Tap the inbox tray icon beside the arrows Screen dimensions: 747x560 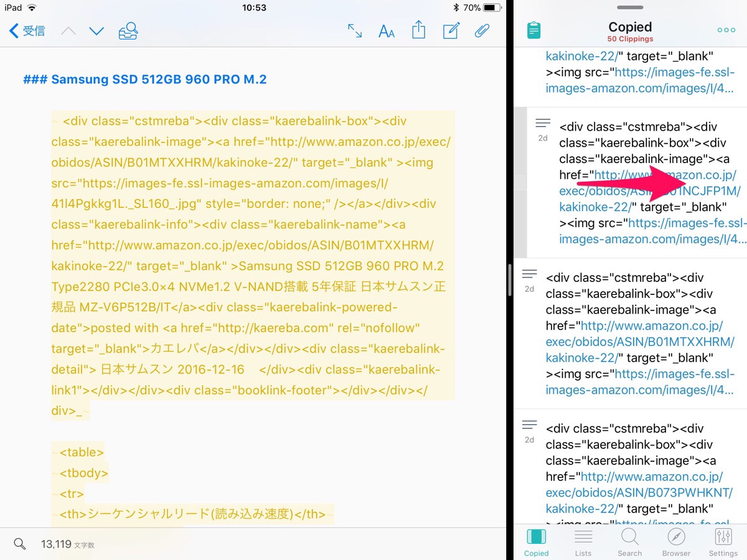click(128, 30)
